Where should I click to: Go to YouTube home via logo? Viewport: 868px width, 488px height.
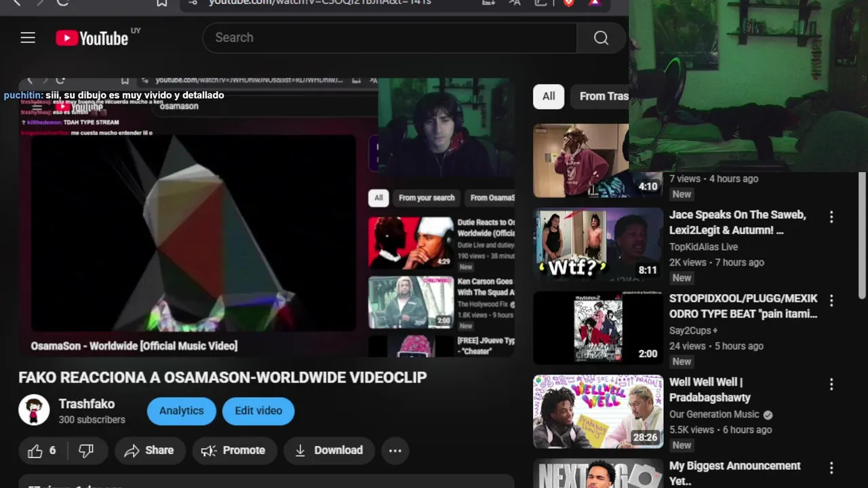coord(92,38)
